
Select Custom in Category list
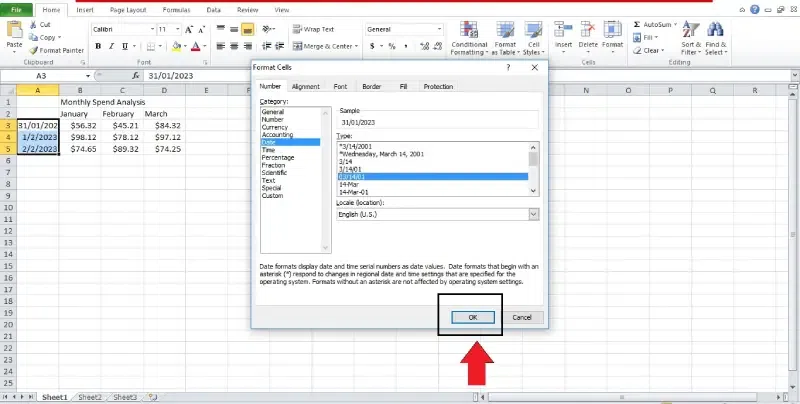[272, 196]
